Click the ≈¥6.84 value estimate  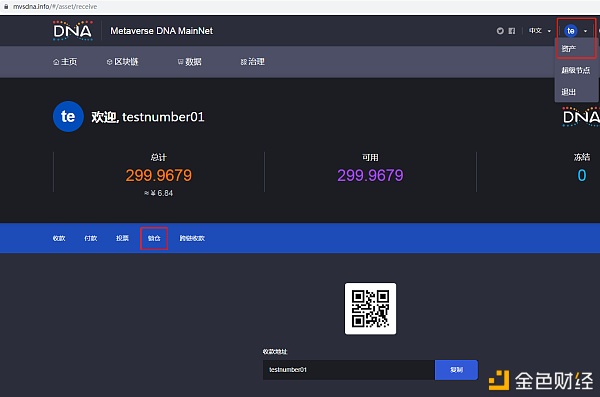[158, 193]
